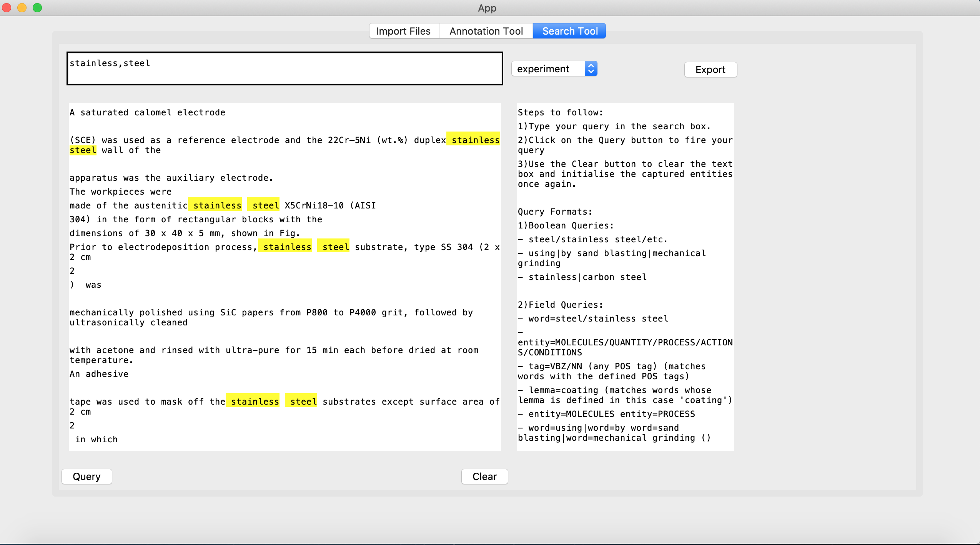Click the Export button
Image resolution: width=980 pixels, height=545 pixels.
(710, 70)
